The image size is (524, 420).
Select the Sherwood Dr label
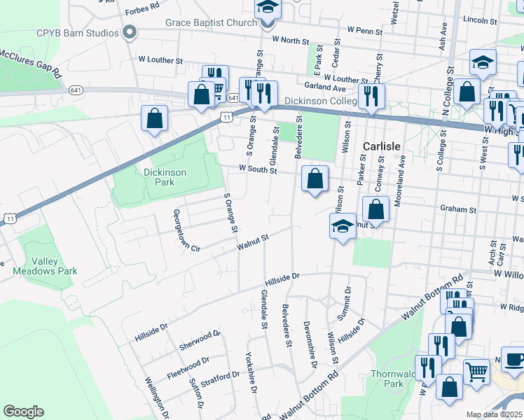tap(200, 340)
